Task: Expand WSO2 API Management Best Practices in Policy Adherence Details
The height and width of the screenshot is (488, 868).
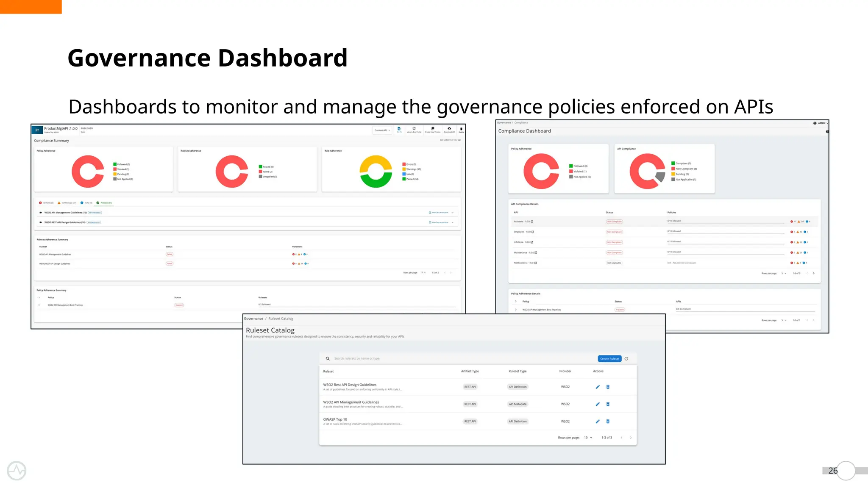Action: [516, 310]
